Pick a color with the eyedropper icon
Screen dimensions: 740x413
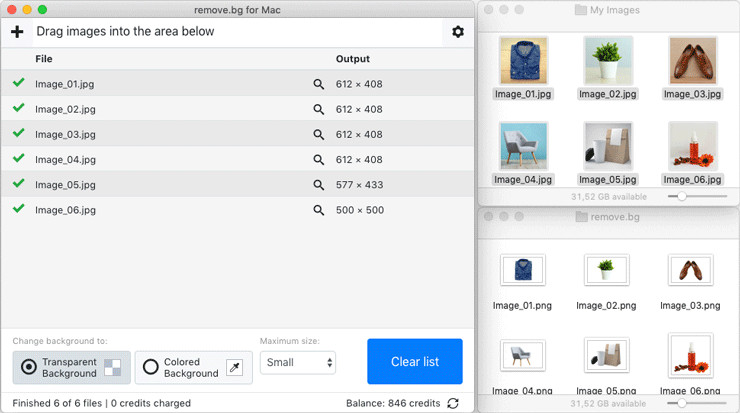coord(235,367)
